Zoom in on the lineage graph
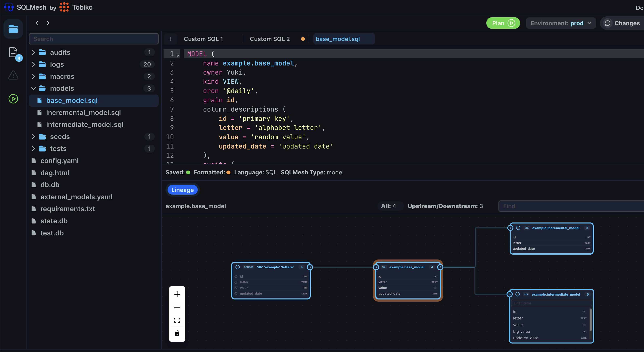Viewport: 644px width, 352px height. 177,294
